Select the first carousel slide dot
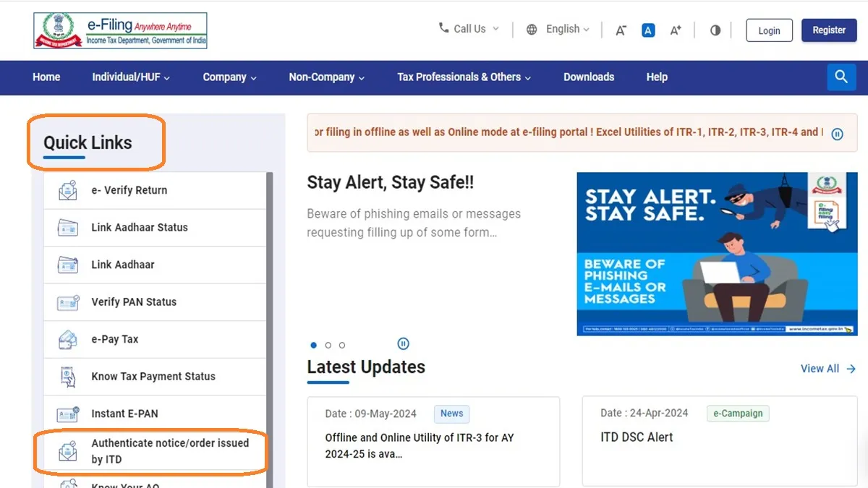This screenshot has width=868, height=488. tap(314, 345)
